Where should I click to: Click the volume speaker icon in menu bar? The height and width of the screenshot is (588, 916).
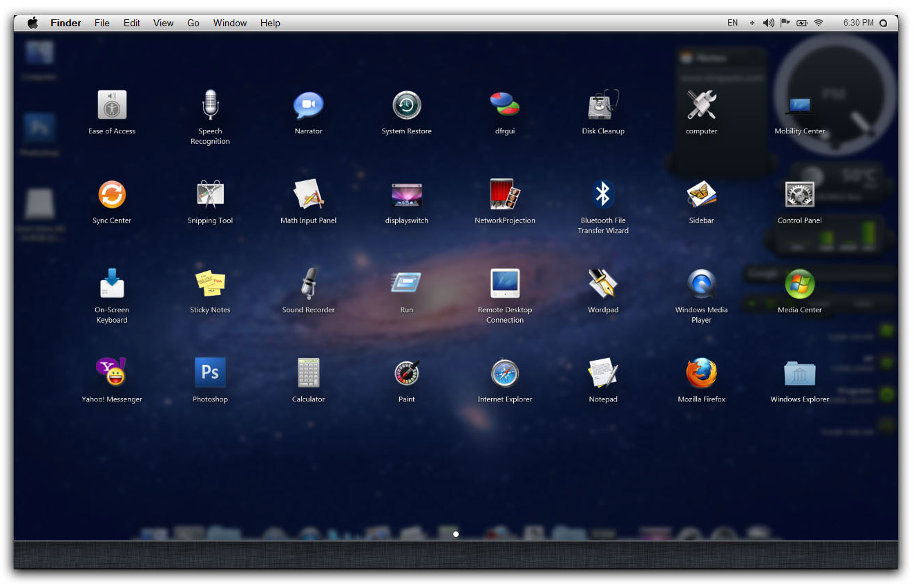pyautogui.click(x=768, y=23)
